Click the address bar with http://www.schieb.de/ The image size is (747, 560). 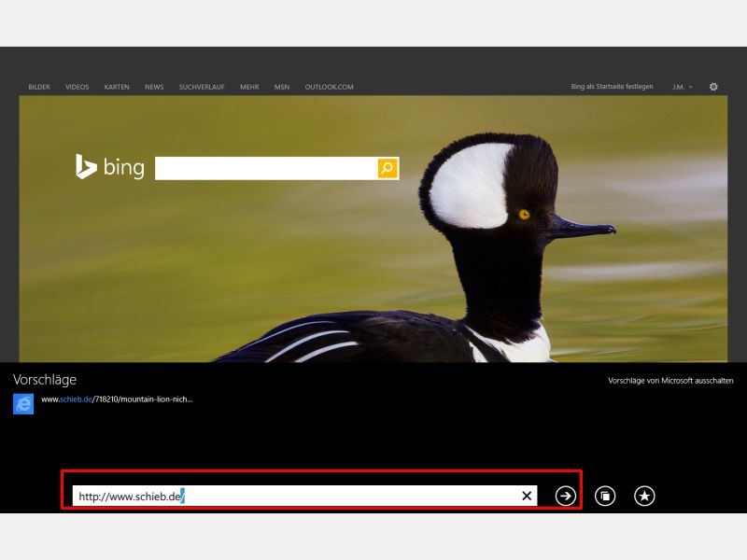pos(305,496)
